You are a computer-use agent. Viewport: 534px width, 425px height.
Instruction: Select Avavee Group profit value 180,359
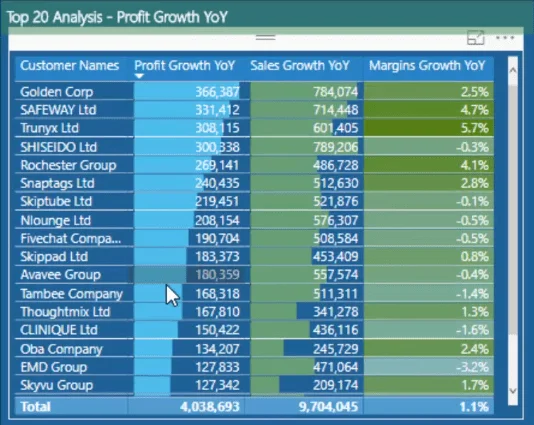pyautogui.click(x=217, y=274)
